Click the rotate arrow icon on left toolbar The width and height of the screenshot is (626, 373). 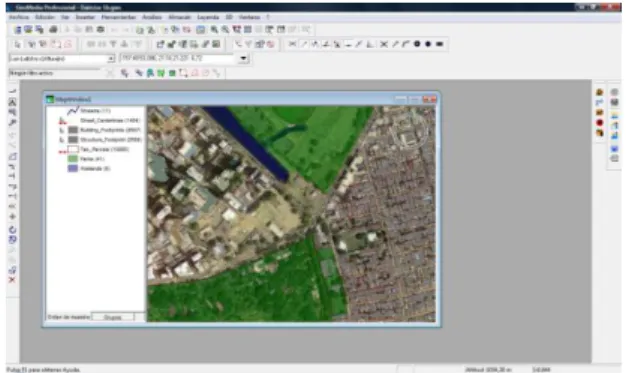click(12, 230)
